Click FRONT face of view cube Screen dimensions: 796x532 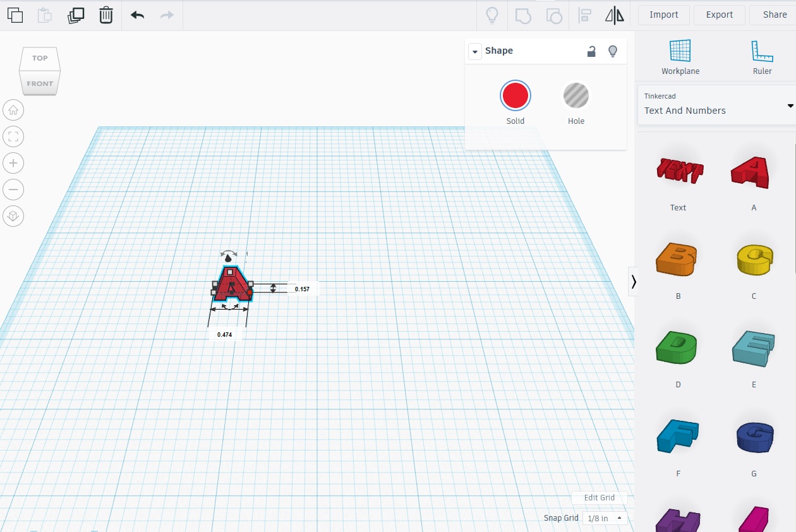[40, 83]
